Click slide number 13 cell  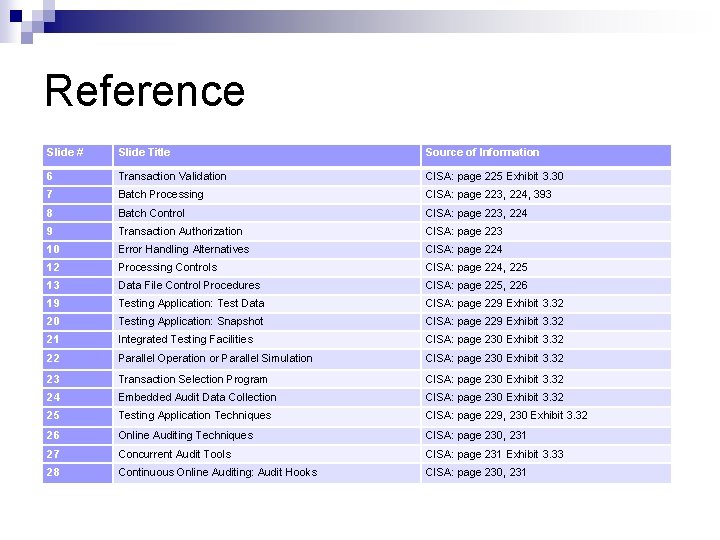coord(78,286)
